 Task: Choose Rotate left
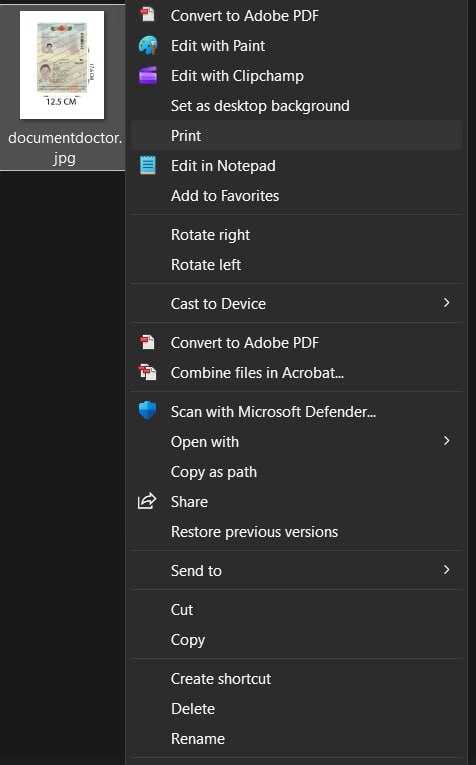click(297, 265)
